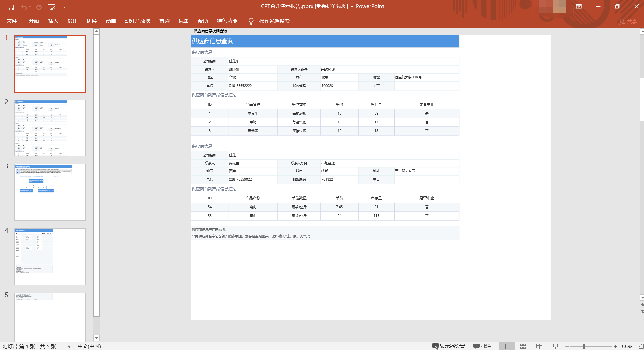Select slide 5 thumbnail
Image resolution: width=644 pixels, height=350 pixels.
coord(50,317)
